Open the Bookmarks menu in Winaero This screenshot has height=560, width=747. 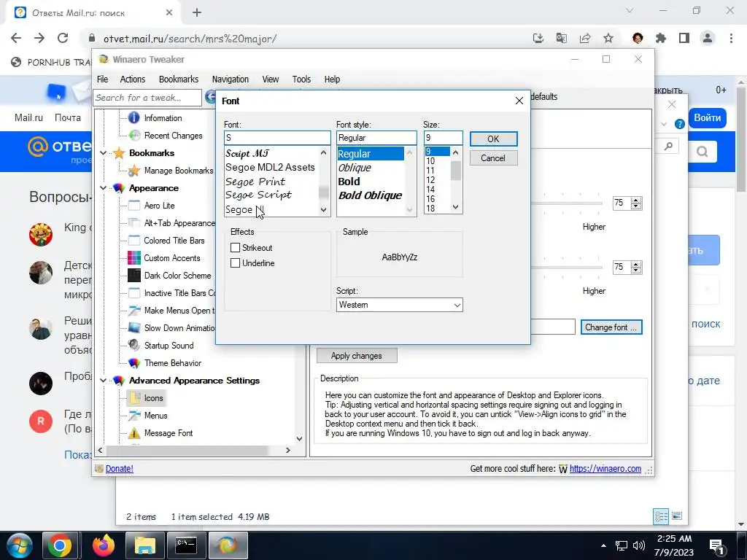[179, 79]
